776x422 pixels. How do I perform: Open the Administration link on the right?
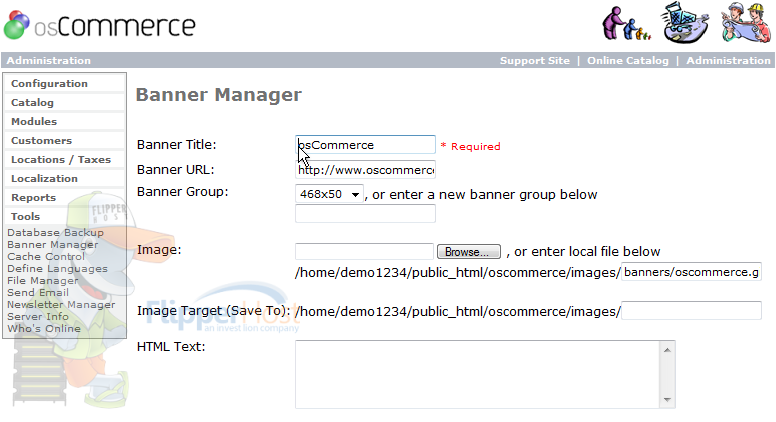click(728, 60)
